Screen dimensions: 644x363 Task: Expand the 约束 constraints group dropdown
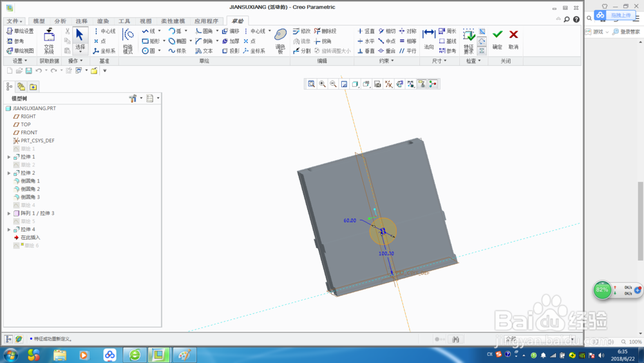tap(386, 61)
